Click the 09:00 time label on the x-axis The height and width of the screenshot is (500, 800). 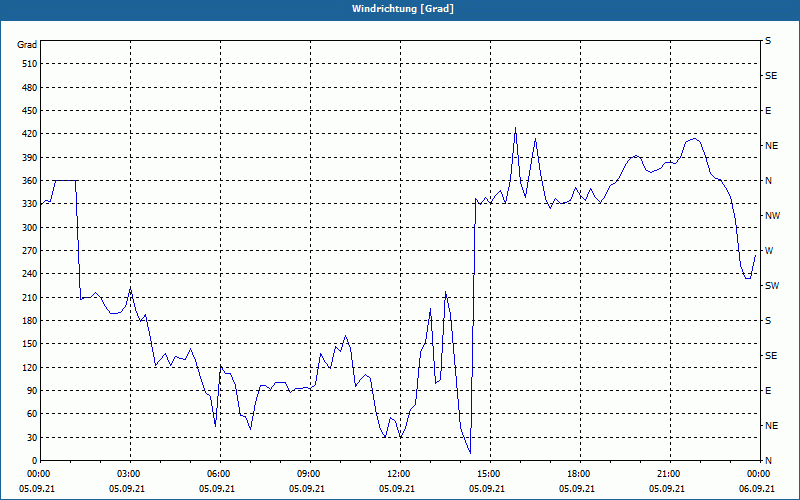click(x=307, y=473)
